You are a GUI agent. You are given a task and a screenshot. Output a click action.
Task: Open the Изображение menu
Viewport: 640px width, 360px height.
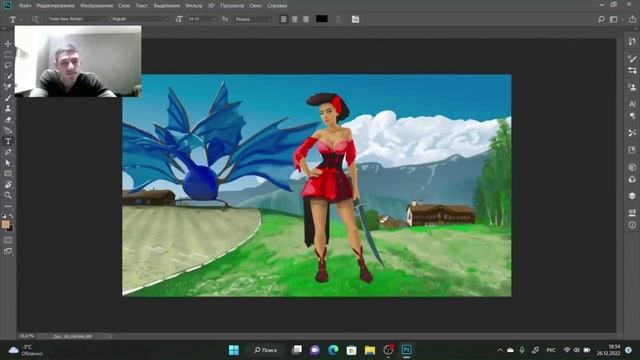(x=97, y=6)
